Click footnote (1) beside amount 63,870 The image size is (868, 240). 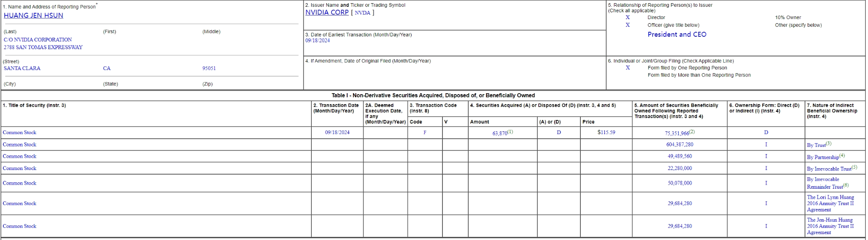click(510, 132)
